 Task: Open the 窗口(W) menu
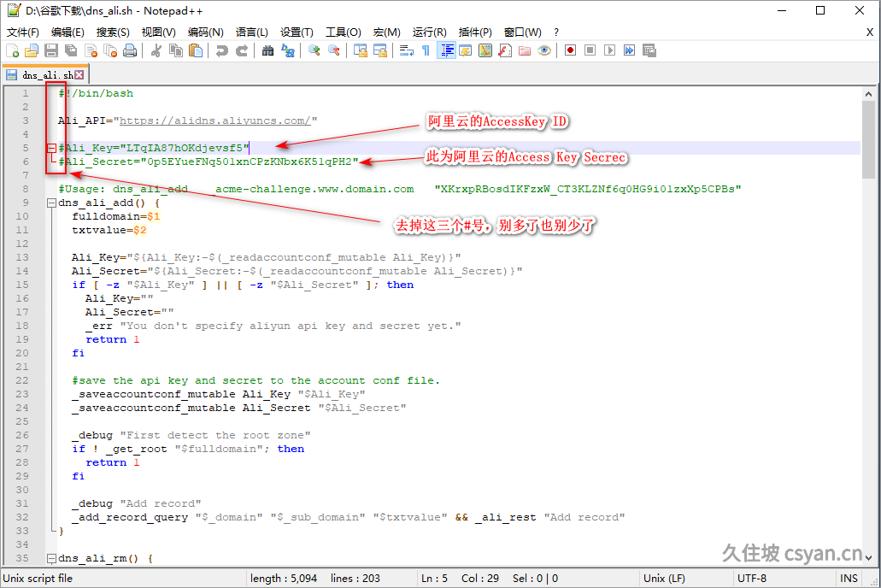click(522, 32)
